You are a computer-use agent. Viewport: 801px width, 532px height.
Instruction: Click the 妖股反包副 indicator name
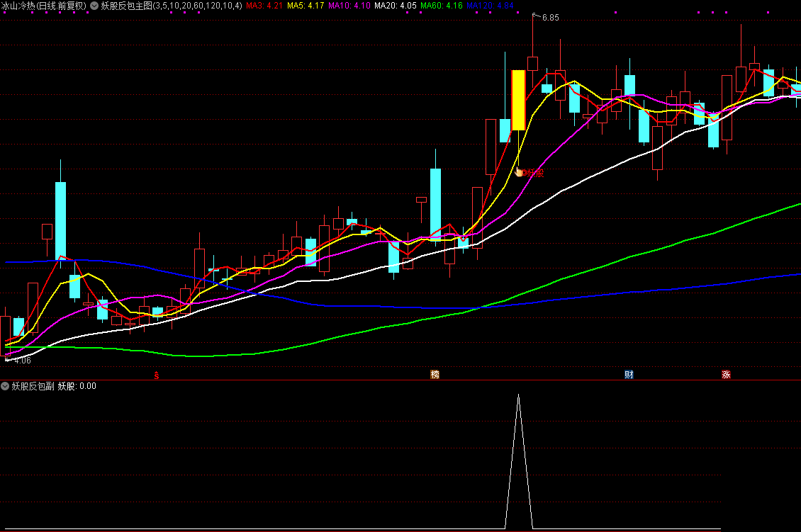(x=33, y=386)
